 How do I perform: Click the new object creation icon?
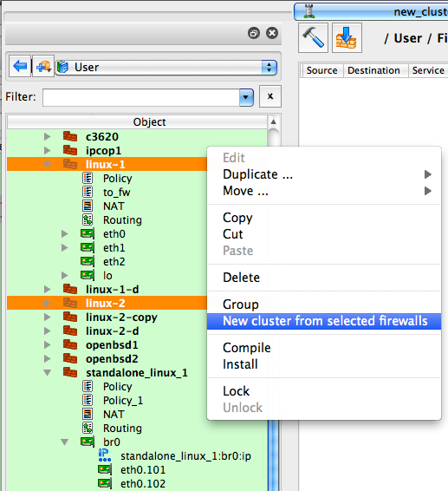coord(43,66)
